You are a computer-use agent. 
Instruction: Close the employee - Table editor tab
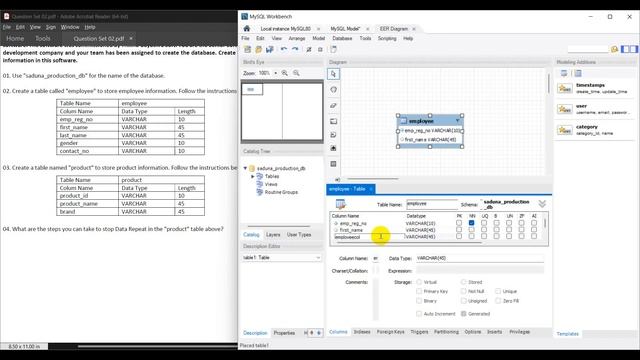(371, 189)
